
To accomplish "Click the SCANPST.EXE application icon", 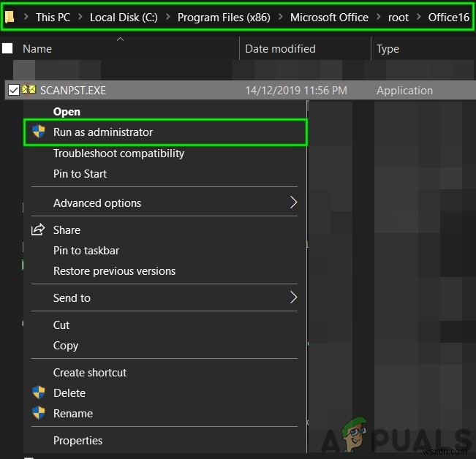I will pos(29,90).
